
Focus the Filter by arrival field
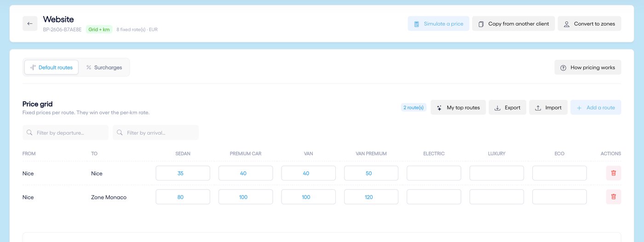click(x=155, y=132)
